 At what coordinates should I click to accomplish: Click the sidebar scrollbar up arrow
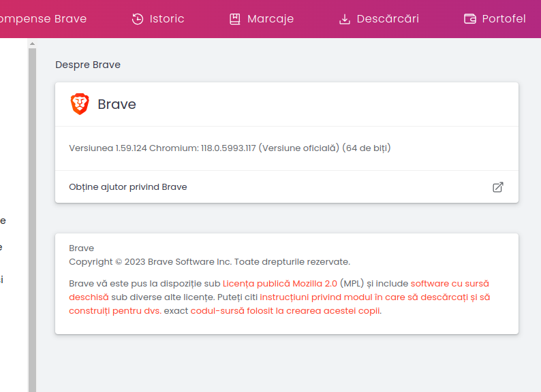[33, 44]
